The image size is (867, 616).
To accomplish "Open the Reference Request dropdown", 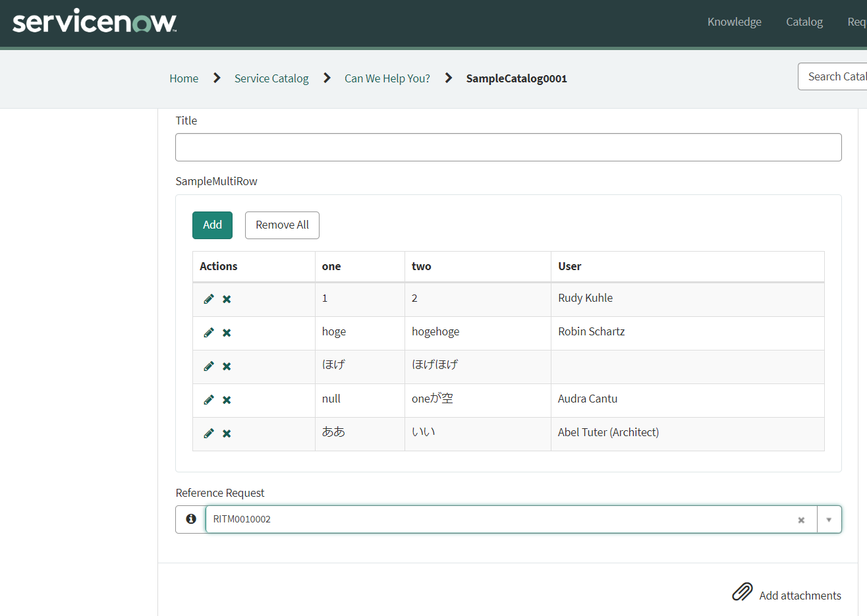I will (x=829, y=519).
